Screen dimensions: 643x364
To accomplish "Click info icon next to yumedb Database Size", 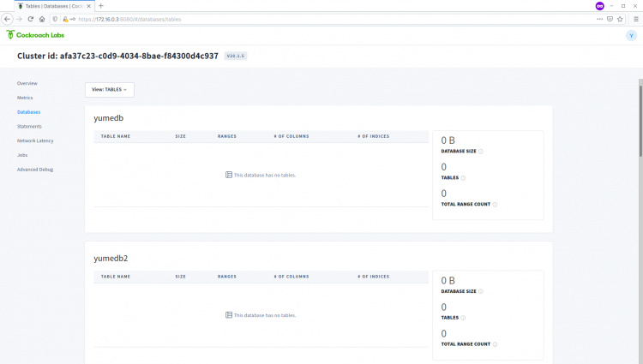I will 481,152.
